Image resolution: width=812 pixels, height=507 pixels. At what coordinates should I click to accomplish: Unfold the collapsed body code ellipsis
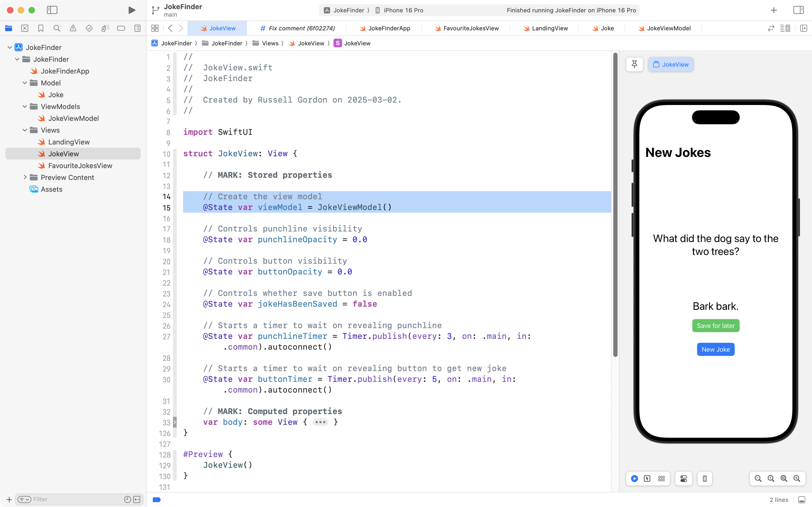click(320, 422)
